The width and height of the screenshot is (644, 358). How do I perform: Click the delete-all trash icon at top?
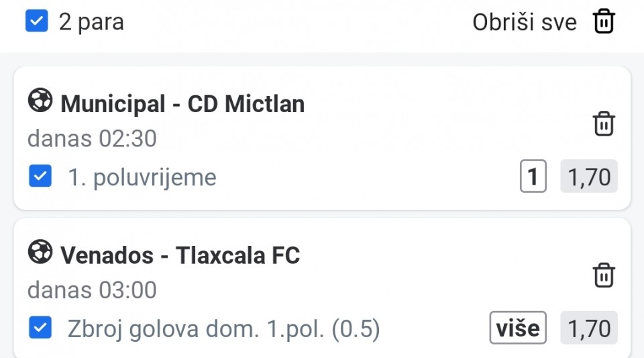[604, 21]
